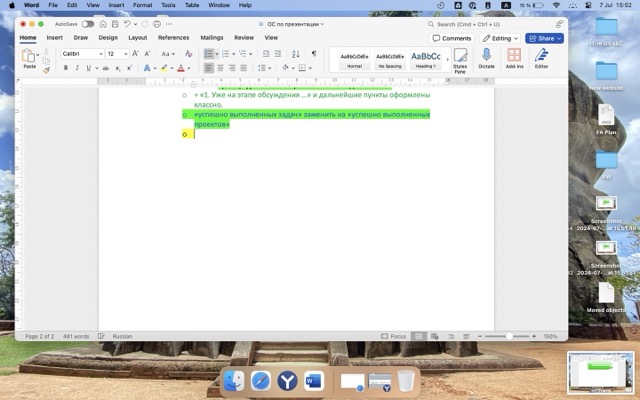The height and width of the screenshot is (400, 640).
Task: Show paragraph marks with pilcrow icon
Action: pyautogui.click(x=313, y=53)
